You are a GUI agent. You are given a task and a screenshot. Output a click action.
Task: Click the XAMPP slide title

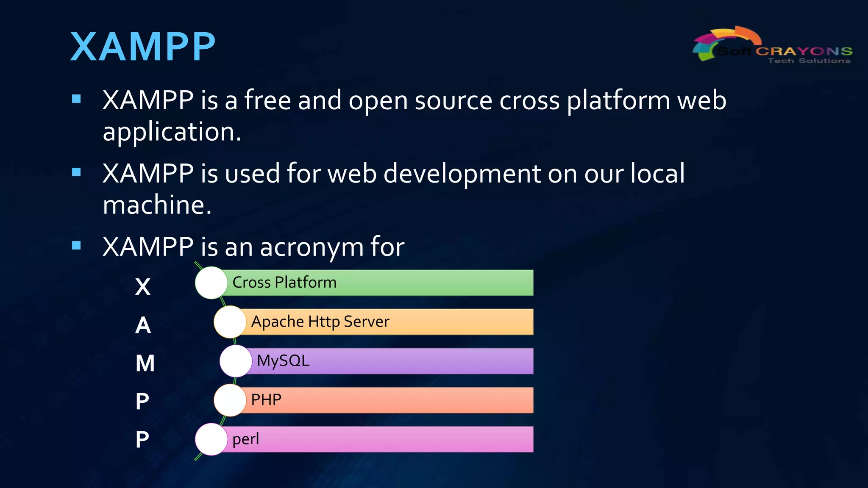143,47
